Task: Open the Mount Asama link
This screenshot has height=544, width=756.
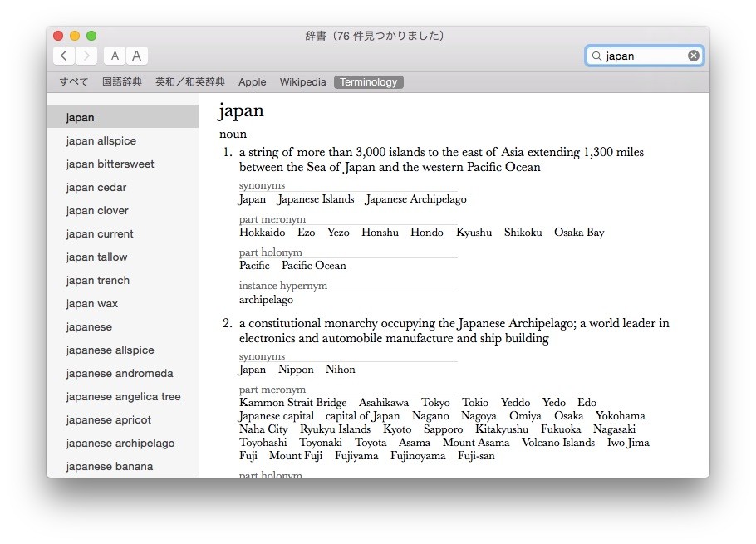Action: pos(476,443)
